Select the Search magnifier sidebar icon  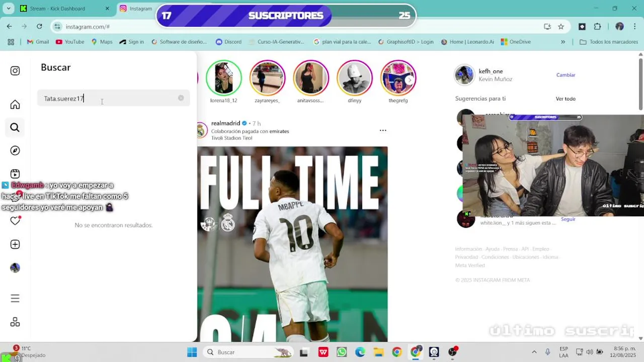pos(15,128)
